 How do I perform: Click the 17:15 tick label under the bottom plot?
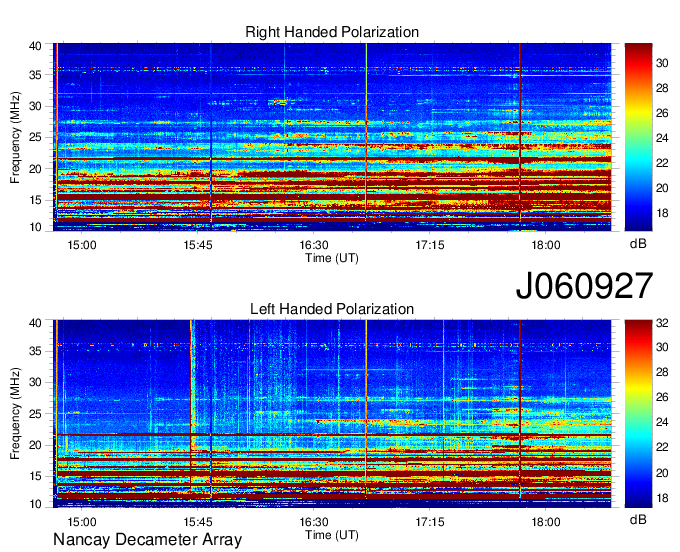coord(430,522)
